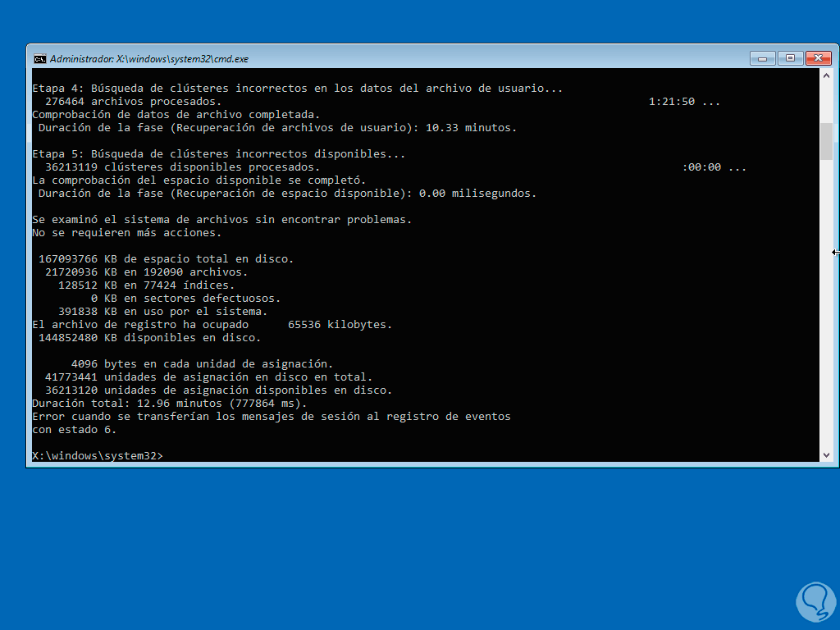
Task: Click 'Duración total: 12.96 minutos (777864 ms).'
Action: click(169, 404)
